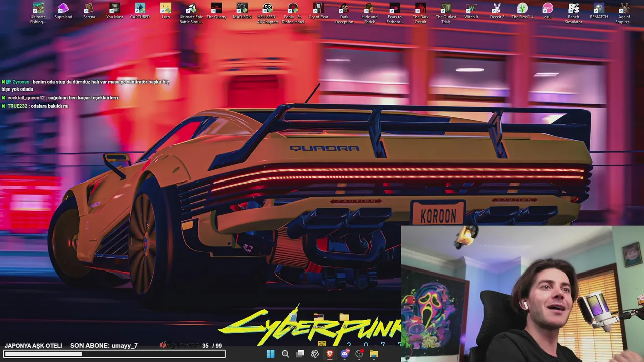
Task: Launch the osu! desktop shortcut
Action: pos(548,11)
